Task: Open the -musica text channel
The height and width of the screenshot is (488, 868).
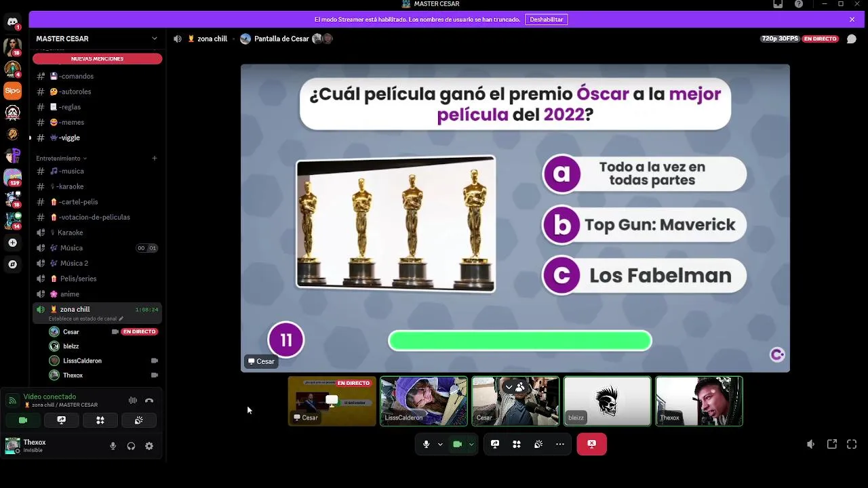Action: 97,171
